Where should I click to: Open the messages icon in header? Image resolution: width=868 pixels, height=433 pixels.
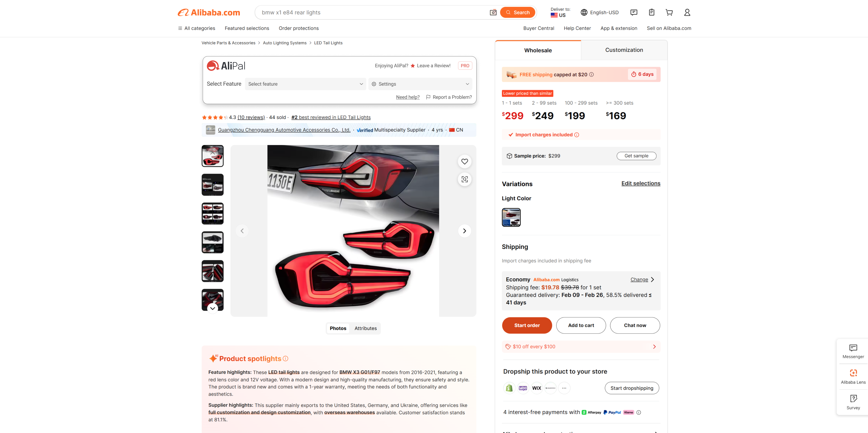[x=633, y=12]
